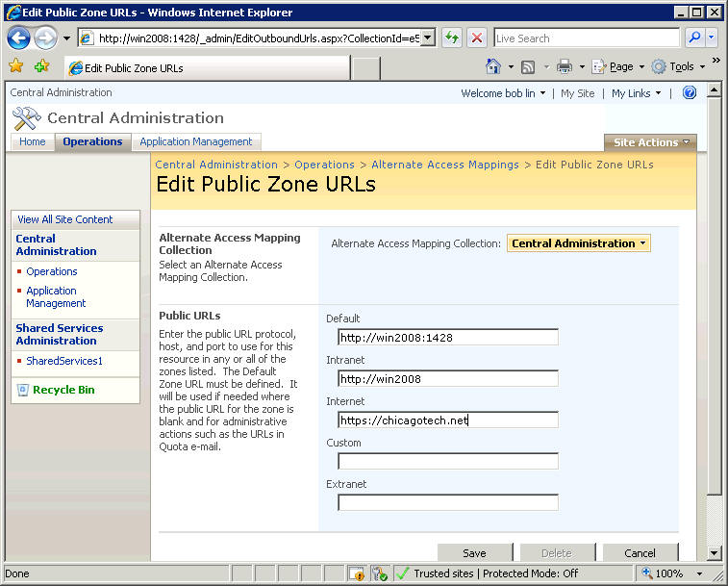Screen dimensions: 728x586
Task: Click the Live Search input box
Action: [x=587, y=38]
